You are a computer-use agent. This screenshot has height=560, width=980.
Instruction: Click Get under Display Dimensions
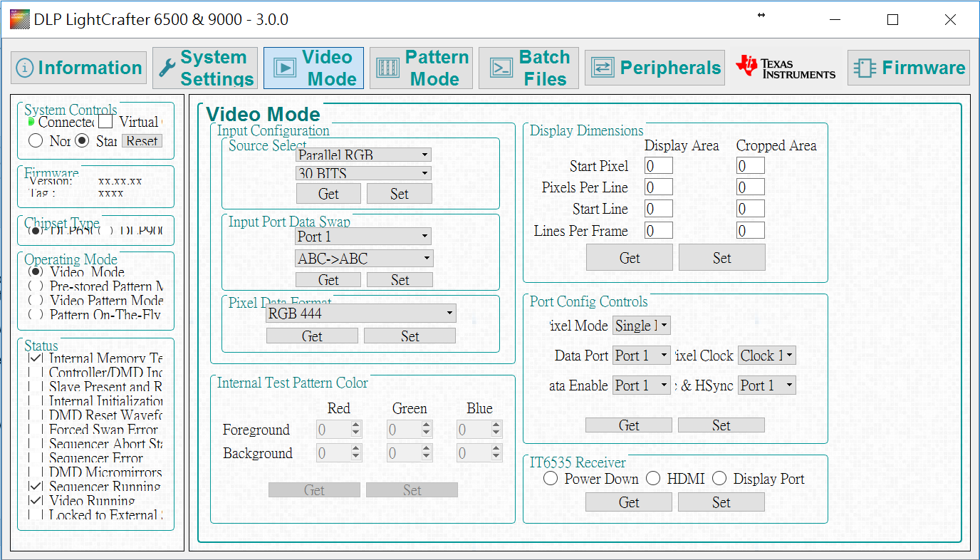(630, 258)
